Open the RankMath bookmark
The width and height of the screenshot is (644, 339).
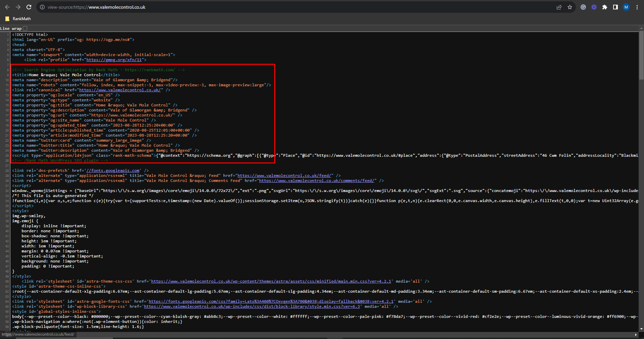point(18,19)
